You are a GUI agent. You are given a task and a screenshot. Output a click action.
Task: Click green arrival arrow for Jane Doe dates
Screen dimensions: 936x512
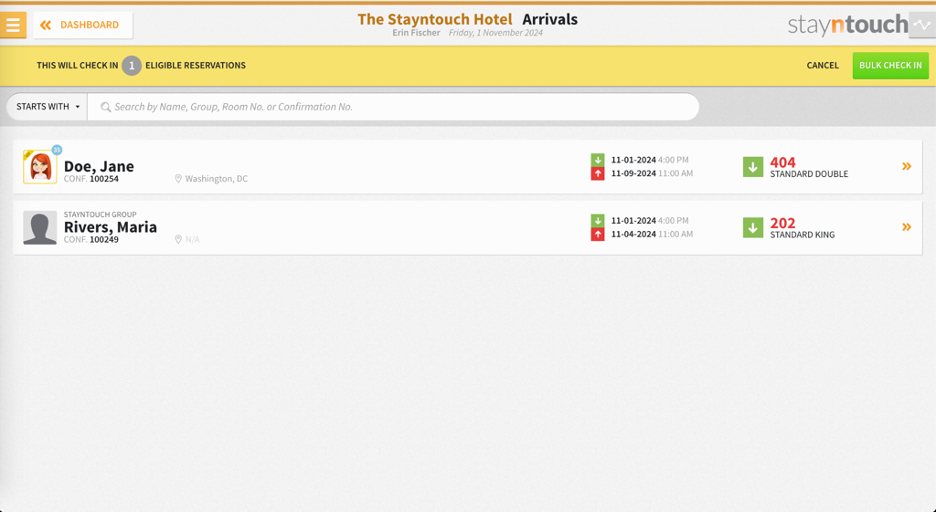click(598, 160)
